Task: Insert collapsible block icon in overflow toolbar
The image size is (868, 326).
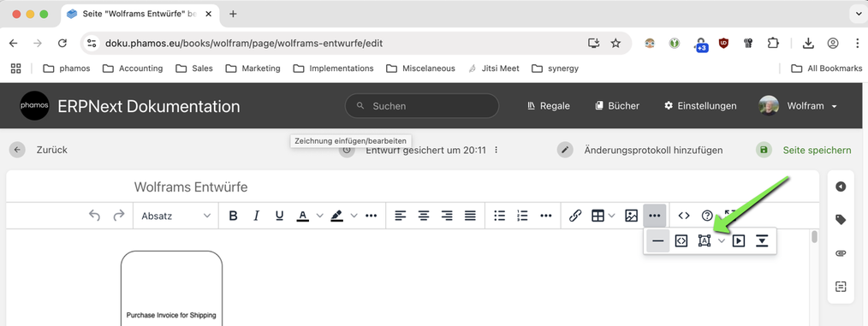Action: pyautogui.click(x=762, y=240)
